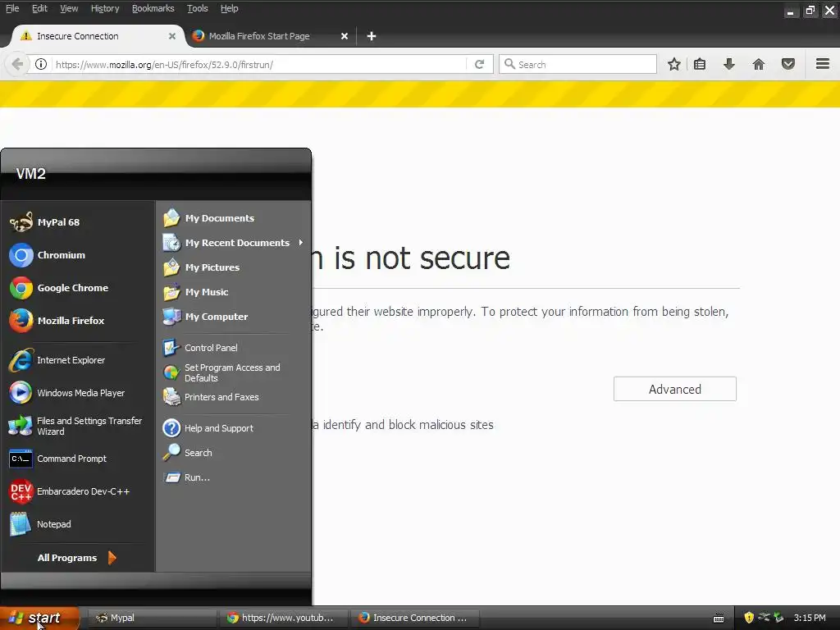Show your bookmarks list
The image size is (840, 630).
point(700,64)
